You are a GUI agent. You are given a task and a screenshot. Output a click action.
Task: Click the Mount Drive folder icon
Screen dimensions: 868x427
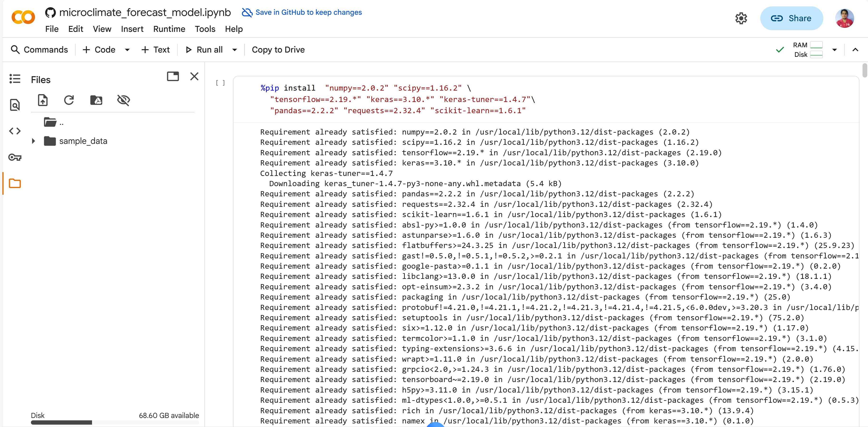(x=96, y=100)
